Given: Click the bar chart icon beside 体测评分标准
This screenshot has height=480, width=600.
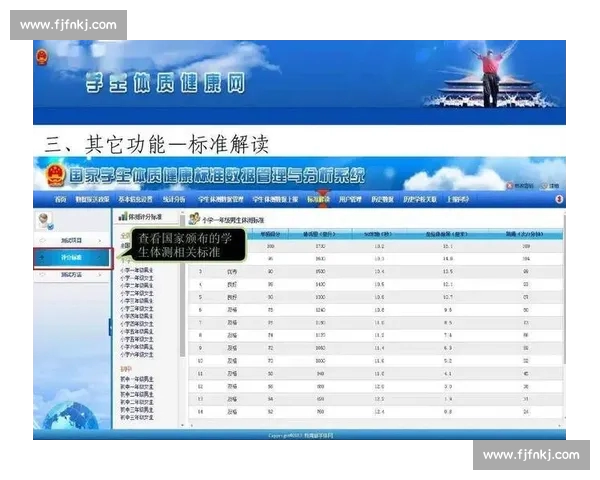Looking at the screenshot, I should pyautogui.click(x=122, y=217).
